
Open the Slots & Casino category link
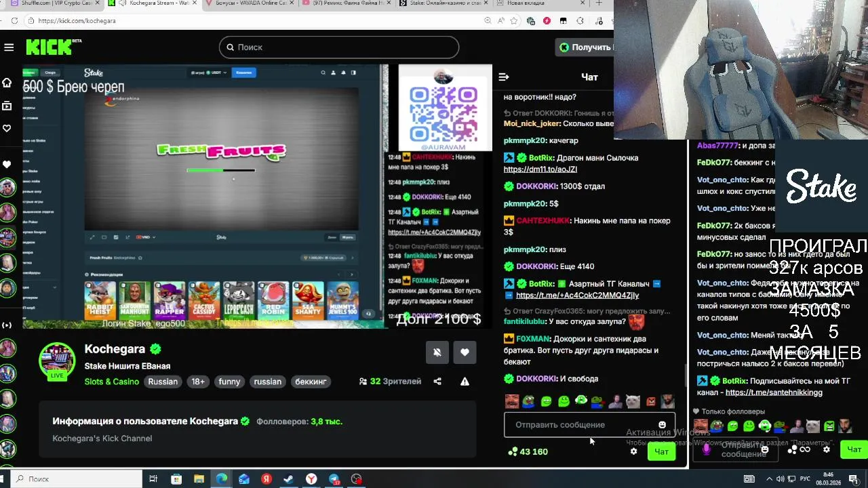112,382
